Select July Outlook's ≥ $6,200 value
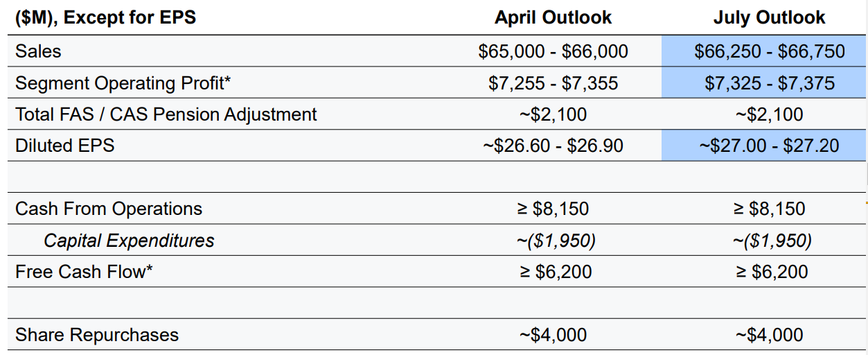Screen dimensions: 868x355 (x=770, y=272)
